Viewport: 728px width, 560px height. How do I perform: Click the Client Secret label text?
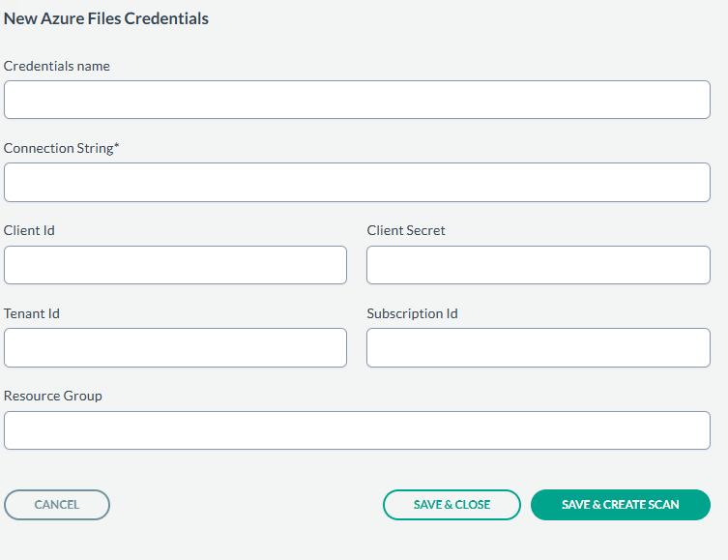click(406, 231)
